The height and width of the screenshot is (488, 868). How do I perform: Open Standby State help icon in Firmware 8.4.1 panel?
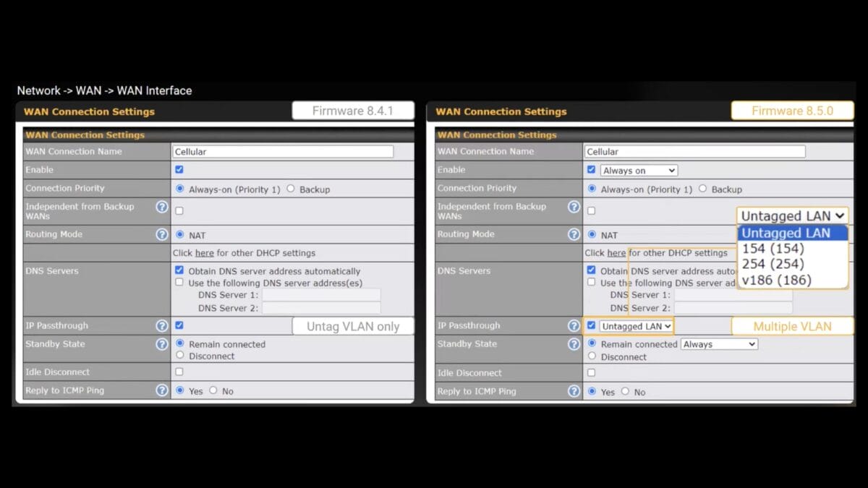pos(162,344)
